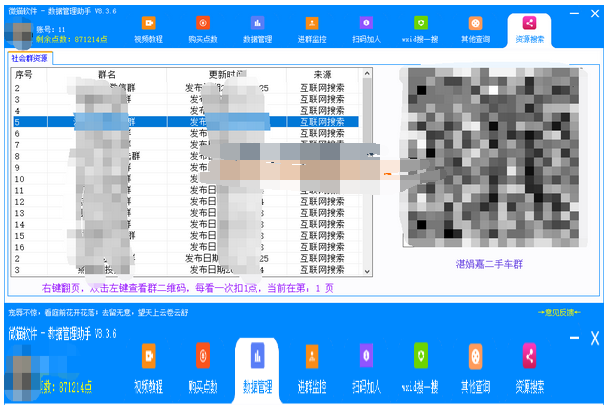This screenshot has width=609, height=405.
Task: Select the highlighted row number 5
Action: click(18, 121)
